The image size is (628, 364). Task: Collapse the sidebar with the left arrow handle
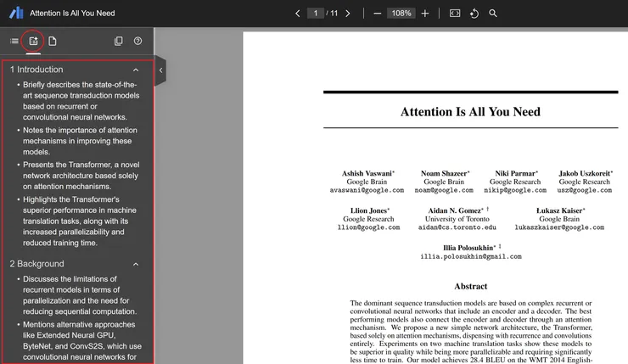(x=160, y=70)
